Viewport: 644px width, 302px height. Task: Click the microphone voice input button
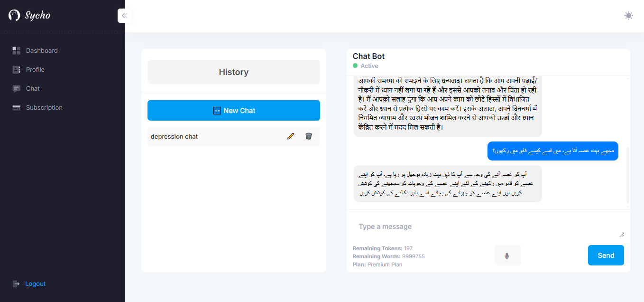tap(507, 256)
